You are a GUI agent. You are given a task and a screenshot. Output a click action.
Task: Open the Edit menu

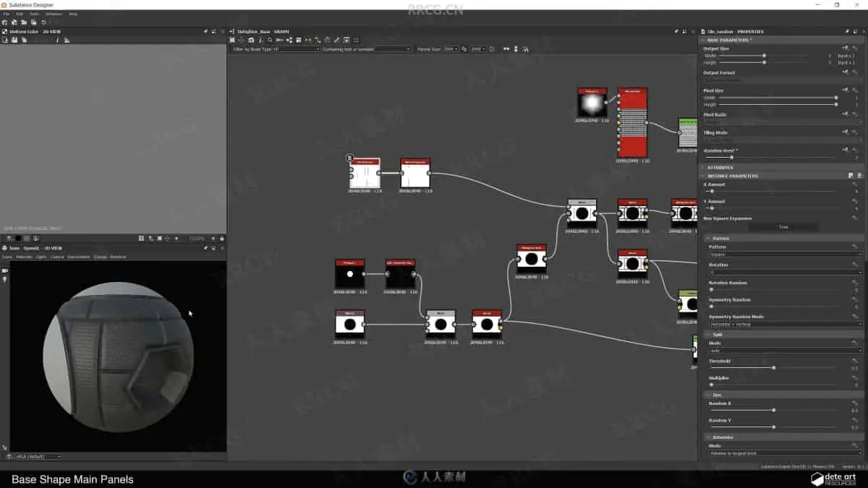coord(20,14)
